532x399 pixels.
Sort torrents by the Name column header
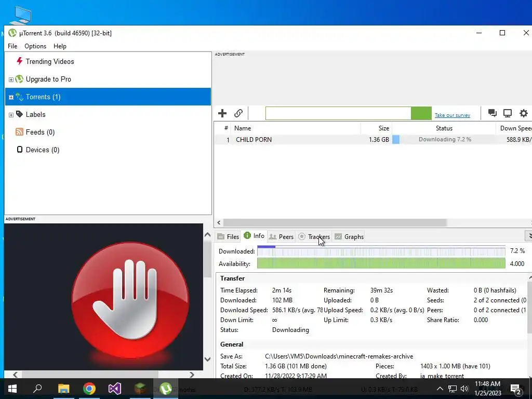(x=296, y=128)
